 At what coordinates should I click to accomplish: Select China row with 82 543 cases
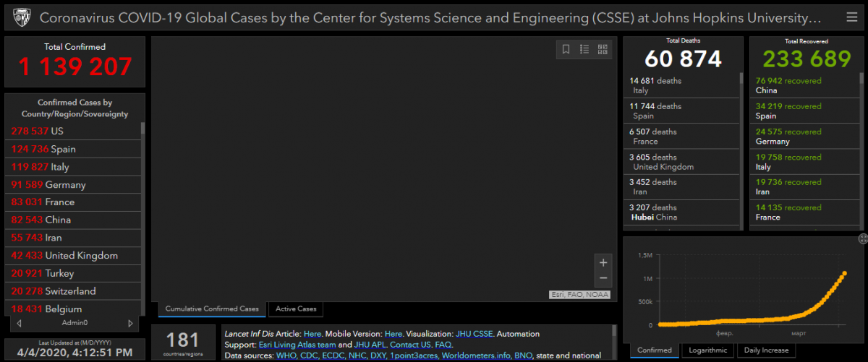coord(75,220)
